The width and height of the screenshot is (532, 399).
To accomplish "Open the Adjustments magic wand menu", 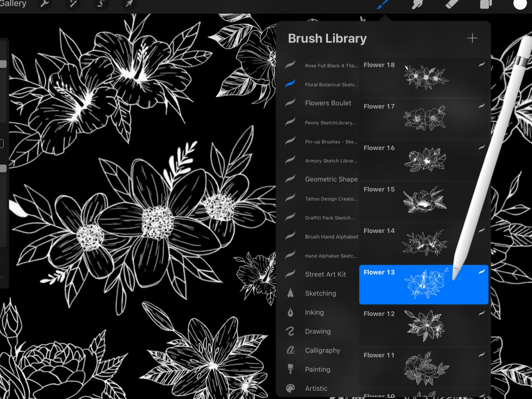I will [x=73, y=4].
